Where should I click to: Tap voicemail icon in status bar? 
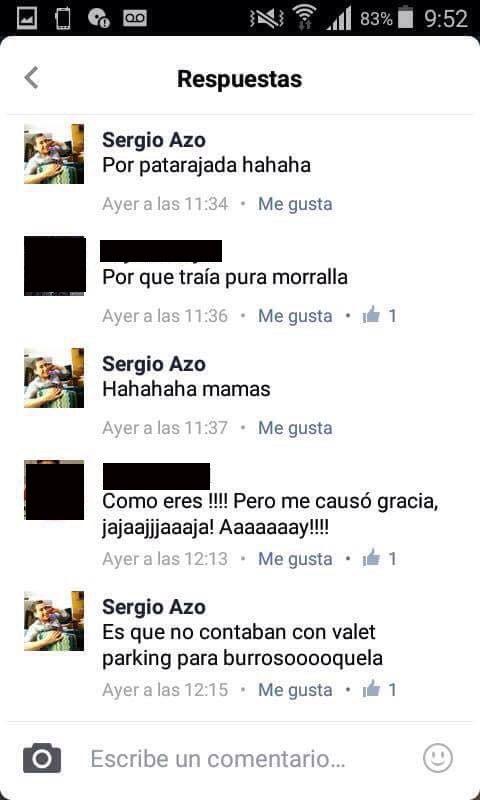pos(135,19)
